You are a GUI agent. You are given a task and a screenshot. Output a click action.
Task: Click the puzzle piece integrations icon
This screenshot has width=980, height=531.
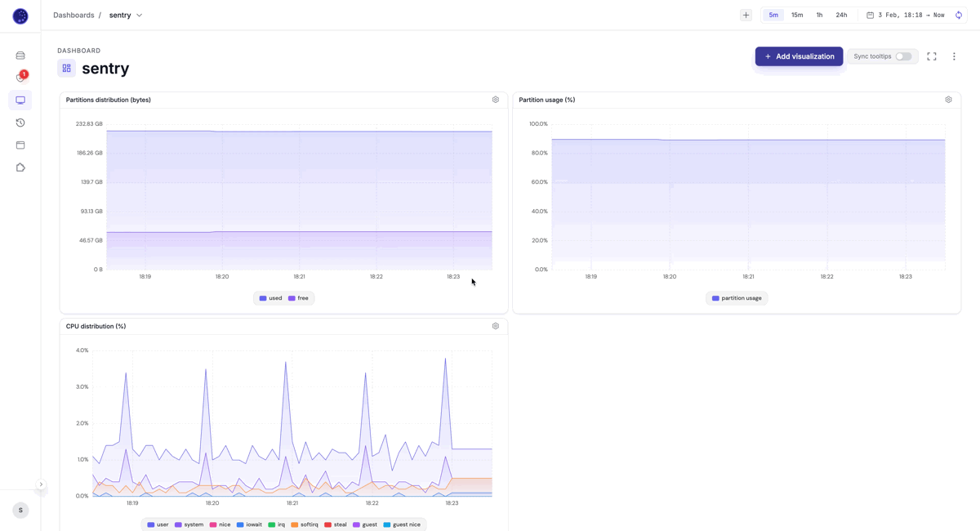pyautogui.click(x=20, y=167)
